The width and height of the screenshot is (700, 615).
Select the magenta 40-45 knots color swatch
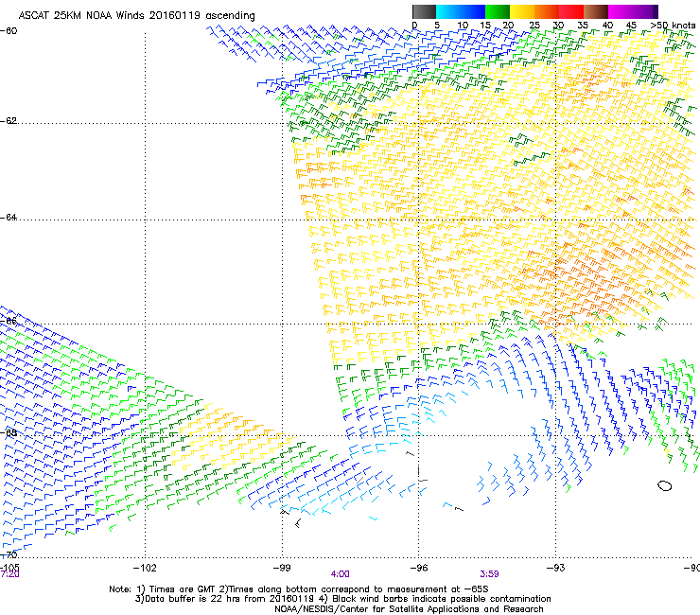pyautogui.click(x=621, y=11)
